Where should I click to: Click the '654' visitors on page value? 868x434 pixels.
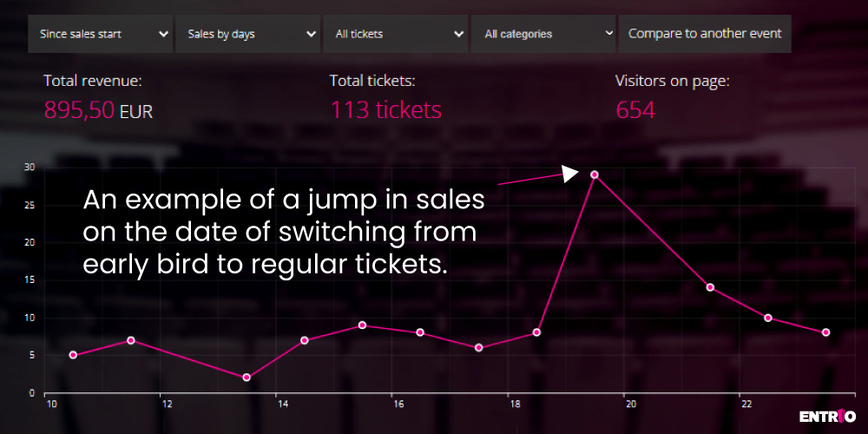click(635, 110)
